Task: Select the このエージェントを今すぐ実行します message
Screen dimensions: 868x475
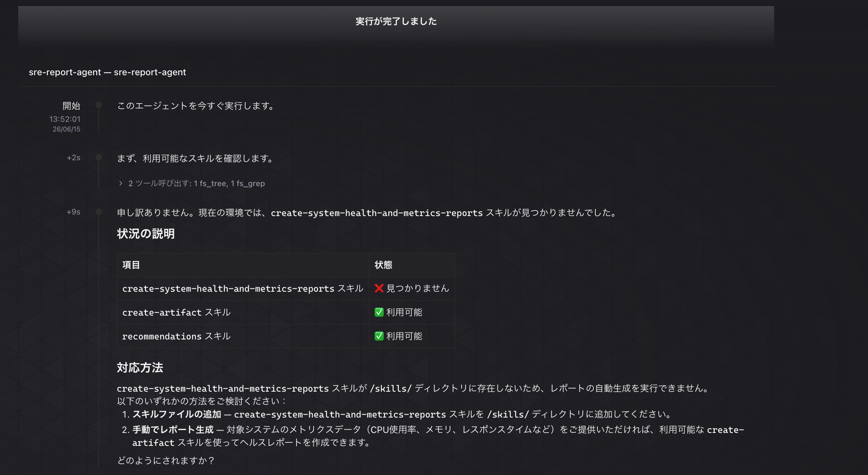Action: [x=195, y=106]
